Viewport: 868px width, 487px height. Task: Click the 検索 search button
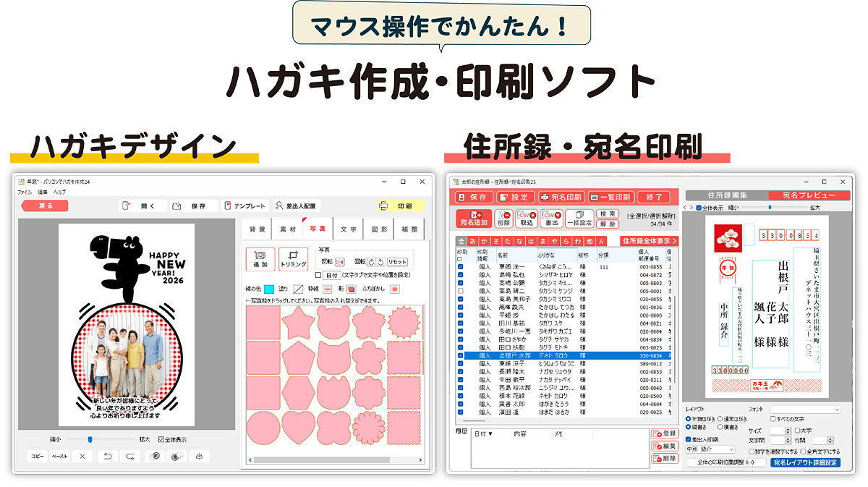pos(608,214)
